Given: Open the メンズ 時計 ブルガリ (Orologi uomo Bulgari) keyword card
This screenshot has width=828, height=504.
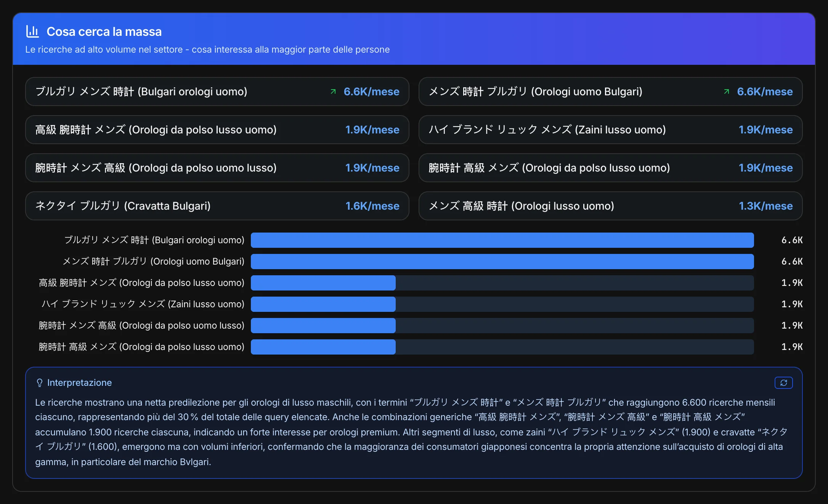Looking at the screenshot, I should [x=610, y=91].
